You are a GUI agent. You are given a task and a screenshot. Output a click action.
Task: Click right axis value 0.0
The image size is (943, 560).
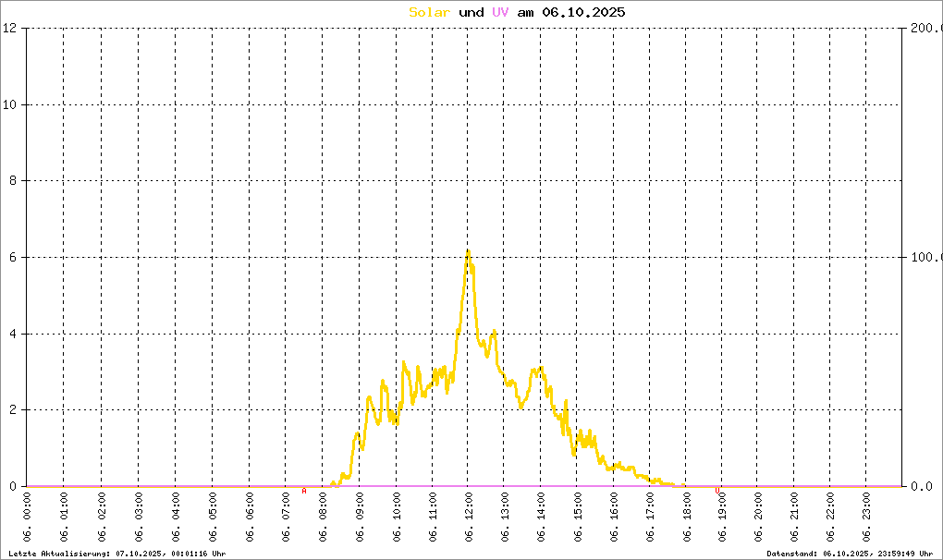pos(922,486)
